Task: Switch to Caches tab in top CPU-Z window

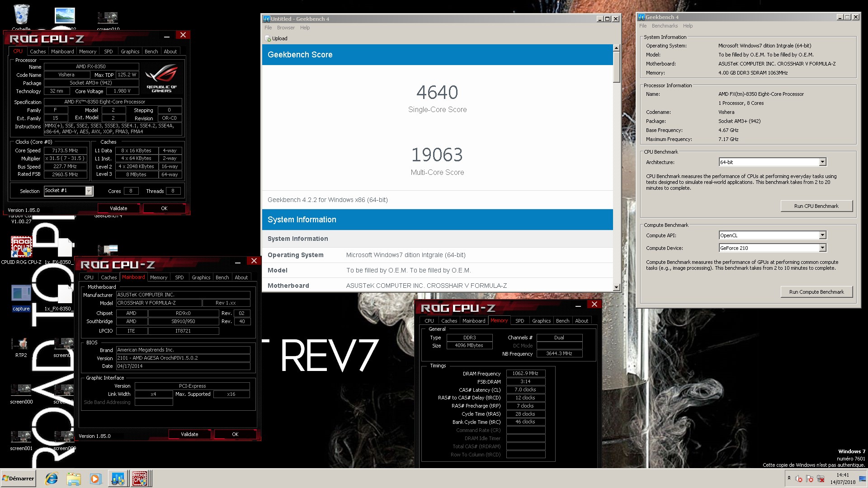Action: 38,52
